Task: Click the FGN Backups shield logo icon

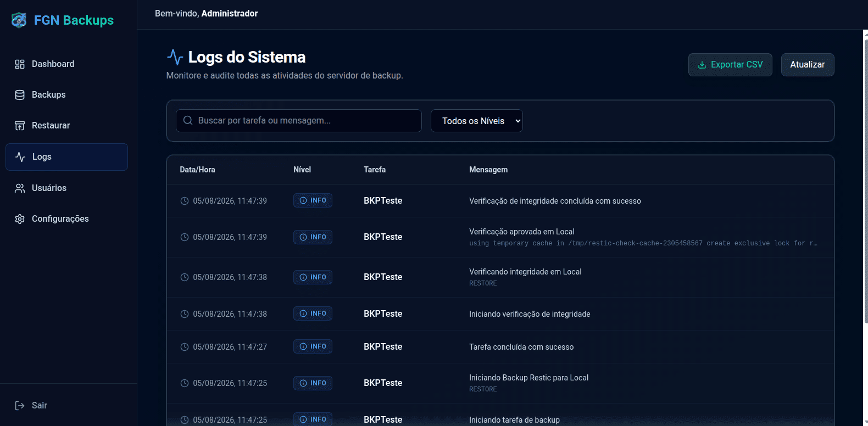Action: pyautogui.click(x=19, y=20)
